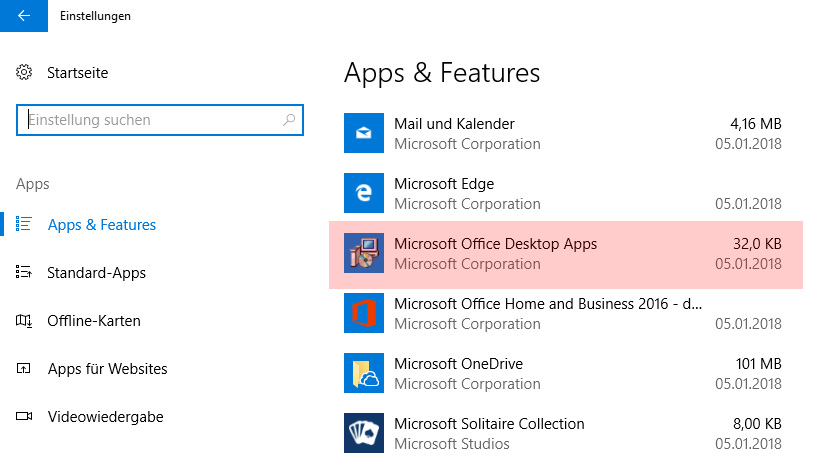819x469 pixels.
Task: Click the Videowiedergabe camera icon
Action: 24,416
